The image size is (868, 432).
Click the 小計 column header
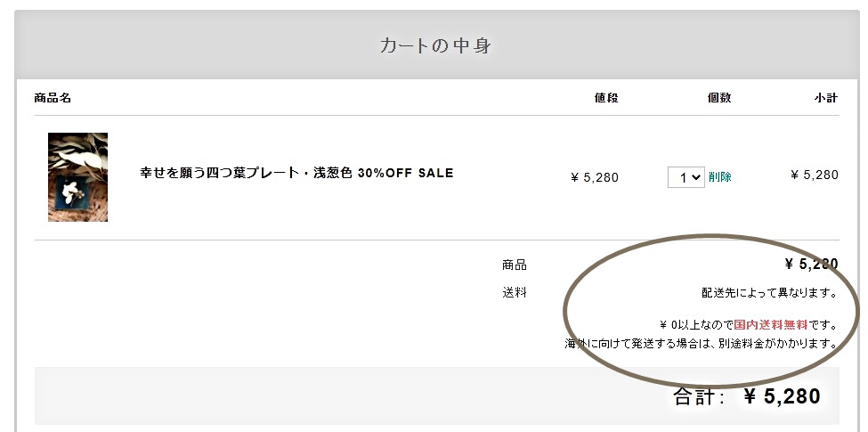(x=826, y=98)
